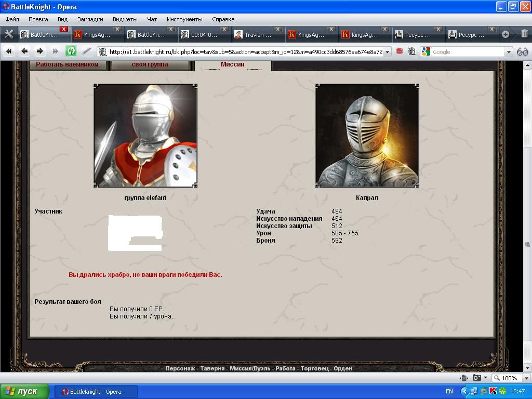Click knight icon next to search box
The width and height of the screenshot is (532, 399).
pyautogui.click(x=412, y=51)
